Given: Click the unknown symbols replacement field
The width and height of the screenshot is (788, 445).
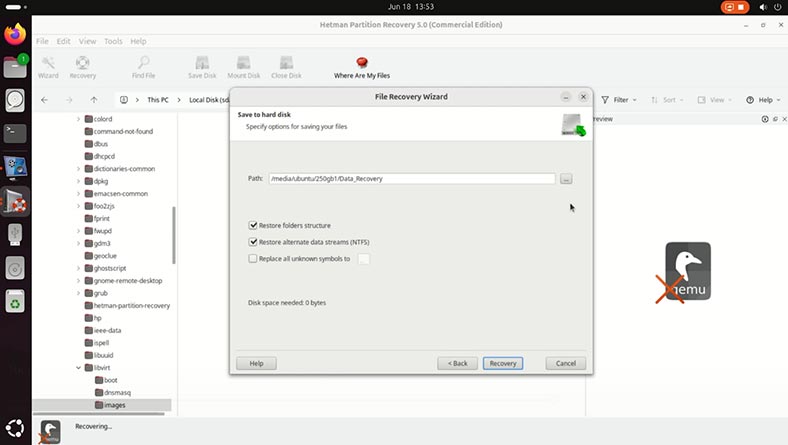Looking at the screenshot, I should point(363,258).
